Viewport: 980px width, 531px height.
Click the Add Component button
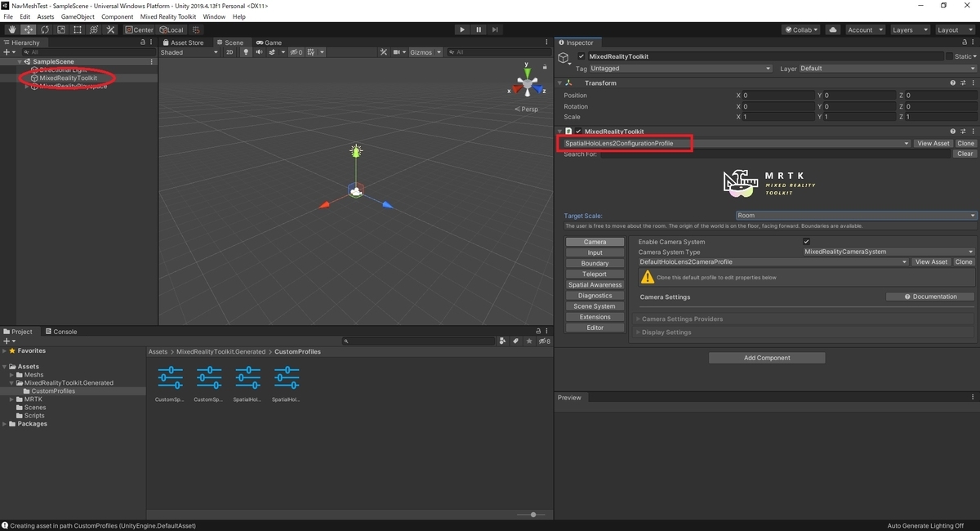(x=767, y=358)
